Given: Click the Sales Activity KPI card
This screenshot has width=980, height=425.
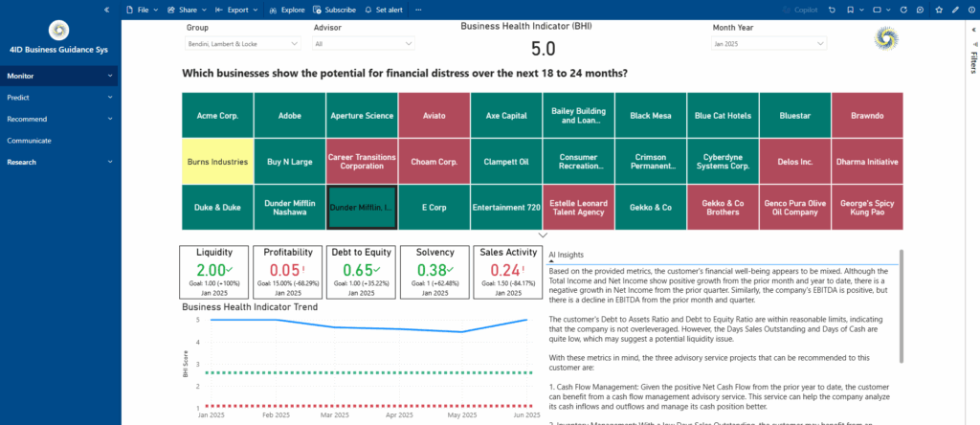Looking at the screenshot, I should pos(508,272).
